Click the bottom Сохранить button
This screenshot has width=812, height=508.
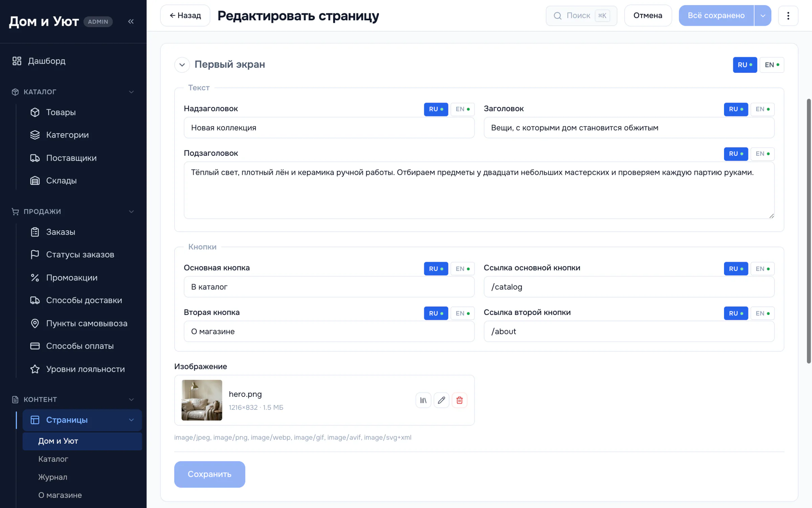(209, 474)
